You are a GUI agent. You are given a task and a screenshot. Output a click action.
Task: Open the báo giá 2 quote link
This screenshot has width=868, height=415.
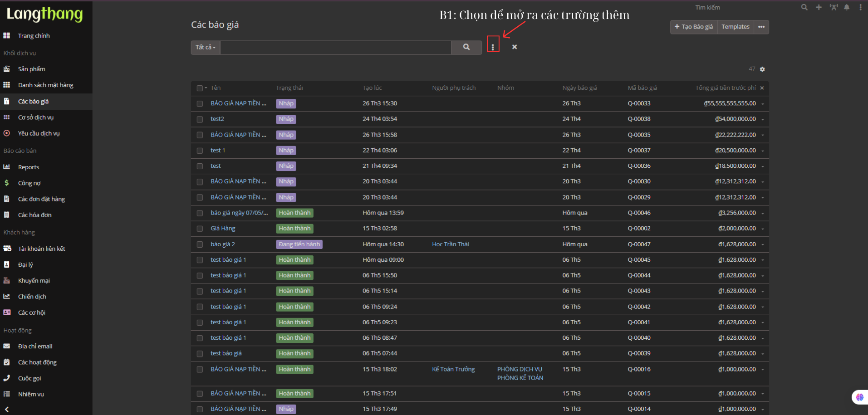(223, 244)
